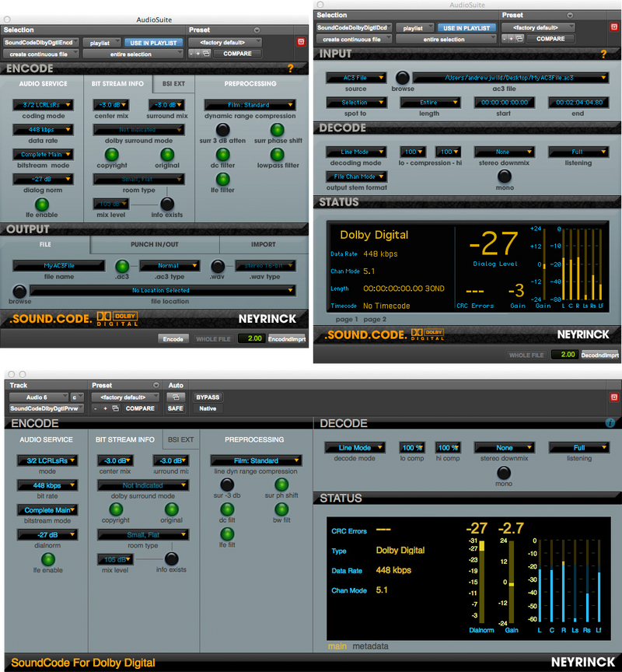
Task: Toggle info exists in the top Encode window
Action: click(x=167, y=204)
